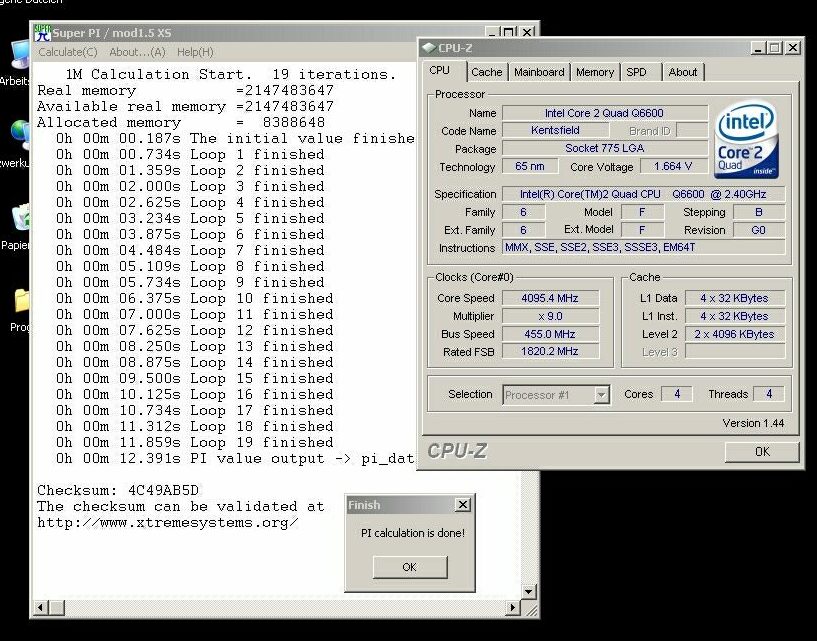Screen dimensions: 817x641
Task: Click the Loop 10 finished line
Action: pyautogui.click(x=195, y=299)
